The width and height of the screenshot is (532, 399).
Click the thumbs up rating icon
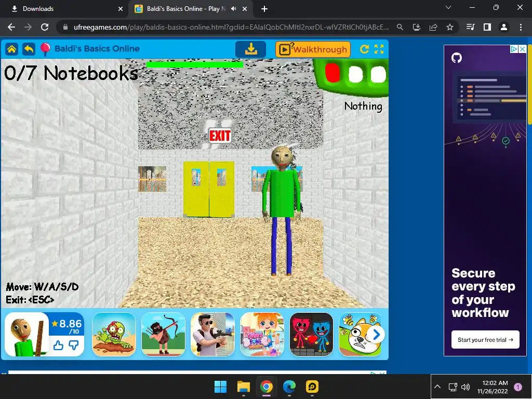coord(58,345)
